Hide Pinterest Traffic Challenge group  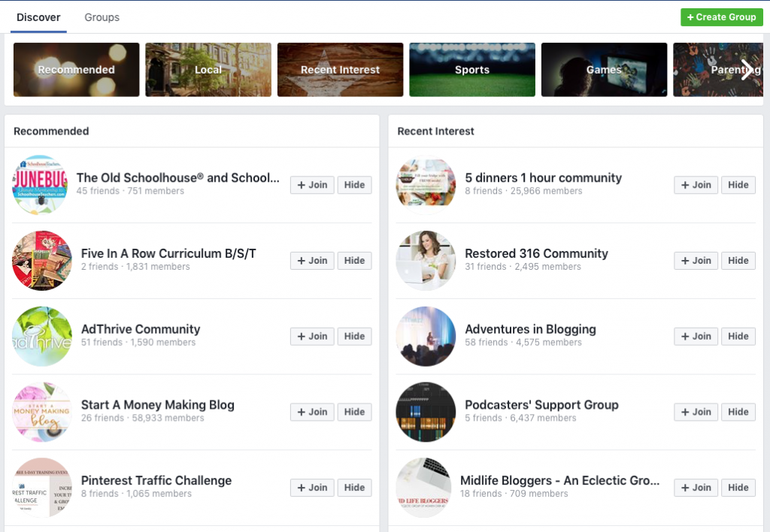tap(355, 488)
